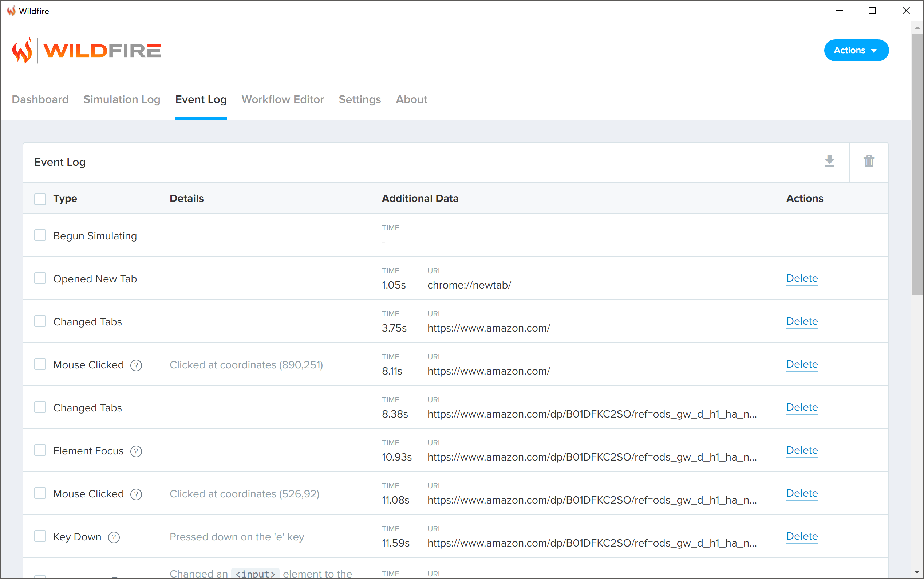Viewport: 924px width, 579px height.
Task: Open help icon beside Key Down
Action: 114,537
